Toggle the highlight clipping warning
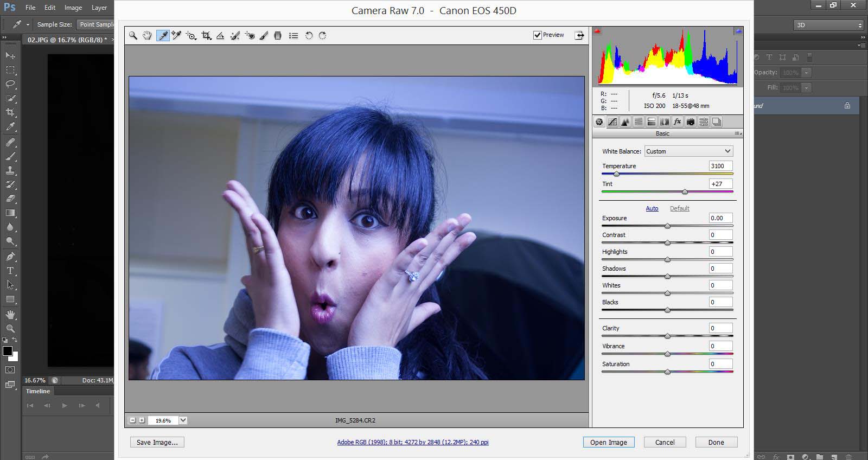 coord(738,31)
